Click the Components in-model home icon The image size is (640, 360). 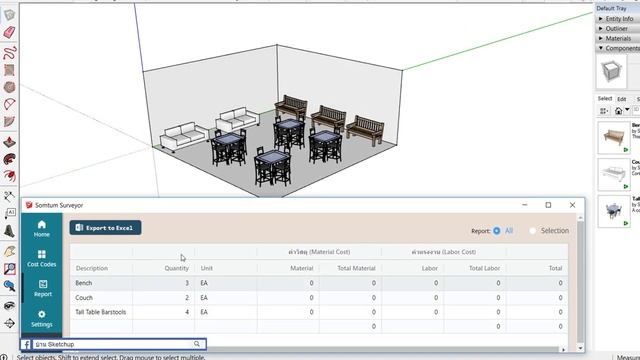pyautogui.click(x=618, y=111)
